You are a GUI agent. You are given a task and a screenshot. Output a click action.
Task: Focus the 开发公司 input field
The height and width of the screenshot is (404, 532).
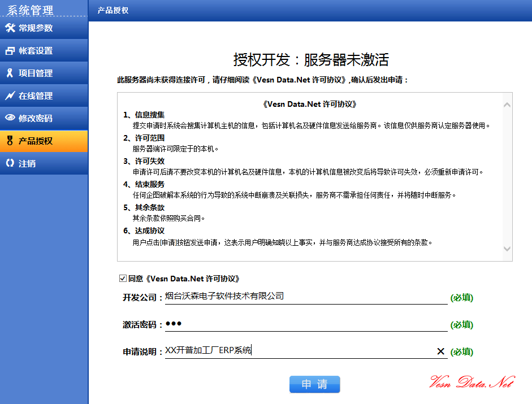305,297
